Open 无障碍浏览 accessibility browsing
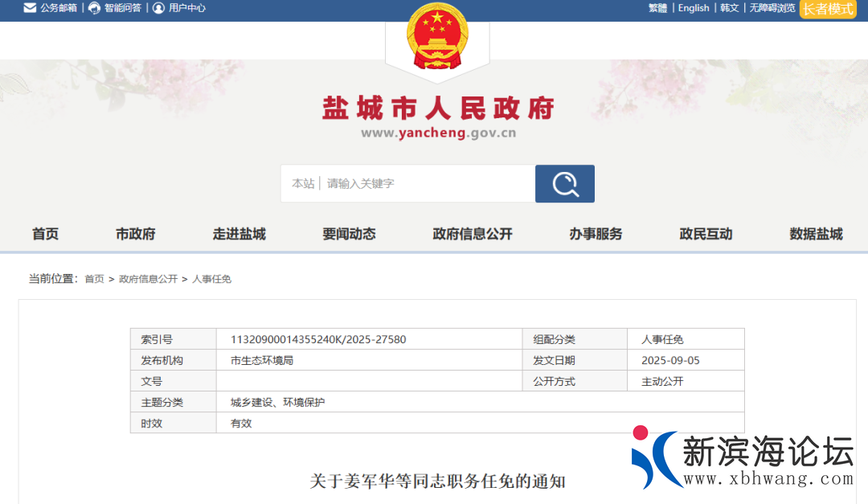 click(772, 8)
